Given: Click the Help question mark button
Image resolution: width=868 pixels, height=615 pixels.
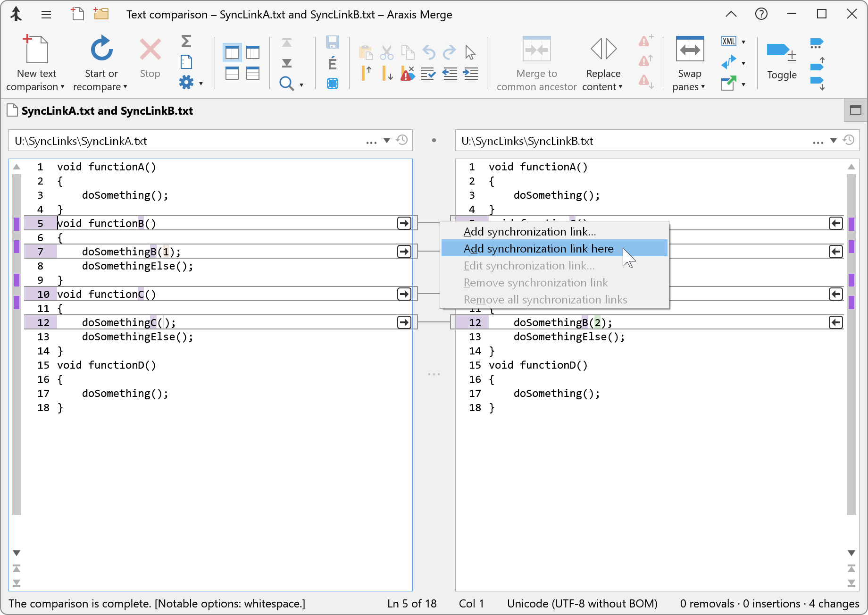Looking at the screenshot, I should click(x=761, y=14).
